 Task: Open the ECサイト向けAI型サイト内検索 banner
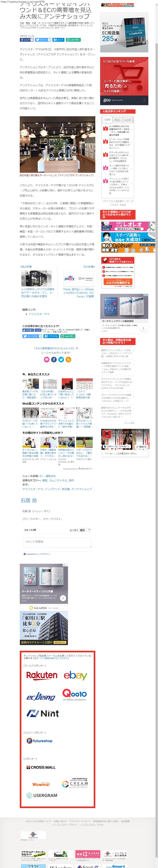(124, 81)
